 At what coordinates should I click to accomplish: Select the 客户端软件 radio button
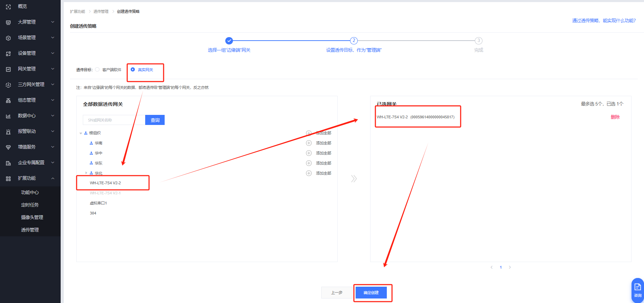97,69
